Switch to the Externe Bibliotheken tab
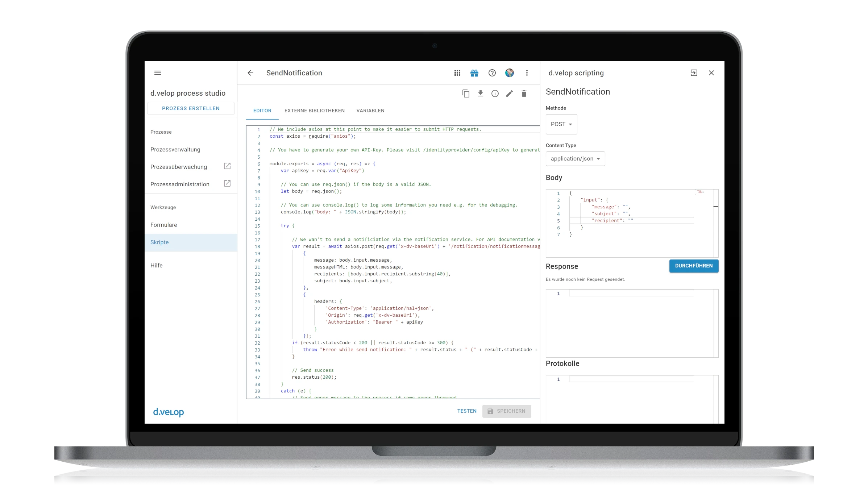This screenshot has width=868, height=499. coord(314,111)
